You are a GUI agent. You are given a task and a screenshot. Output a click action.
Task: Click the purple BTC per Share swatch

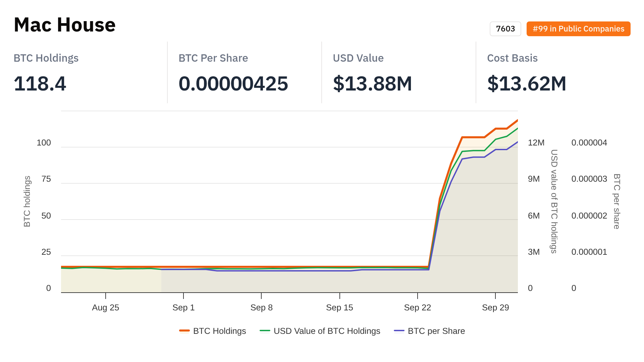399,331
